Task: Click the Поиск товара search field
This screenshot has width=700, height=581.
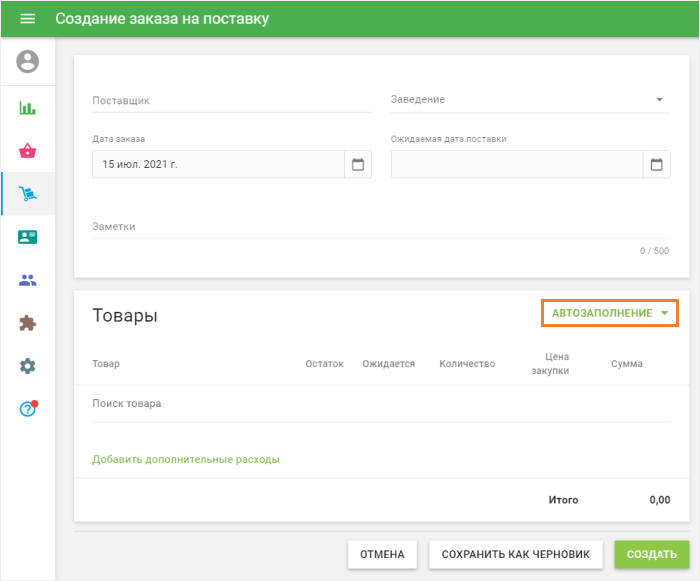Action: pyautogui.click(x=380, y=404)
